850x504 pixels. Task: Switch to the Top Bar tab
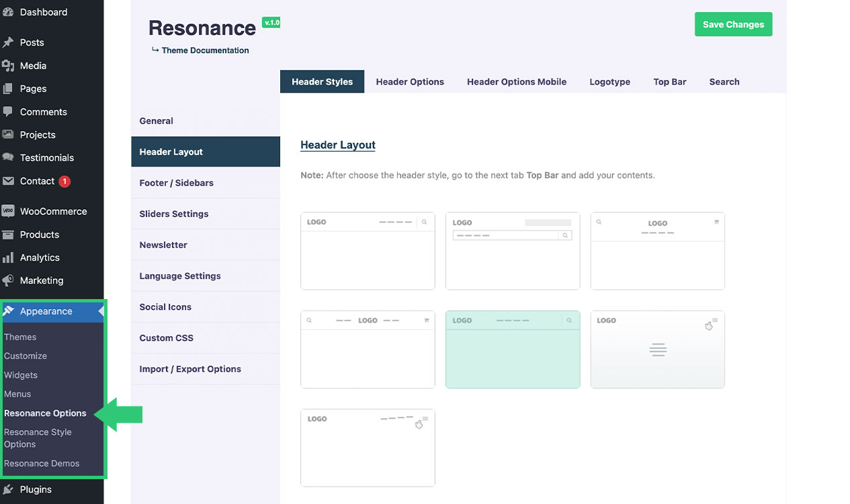[669, 82]
